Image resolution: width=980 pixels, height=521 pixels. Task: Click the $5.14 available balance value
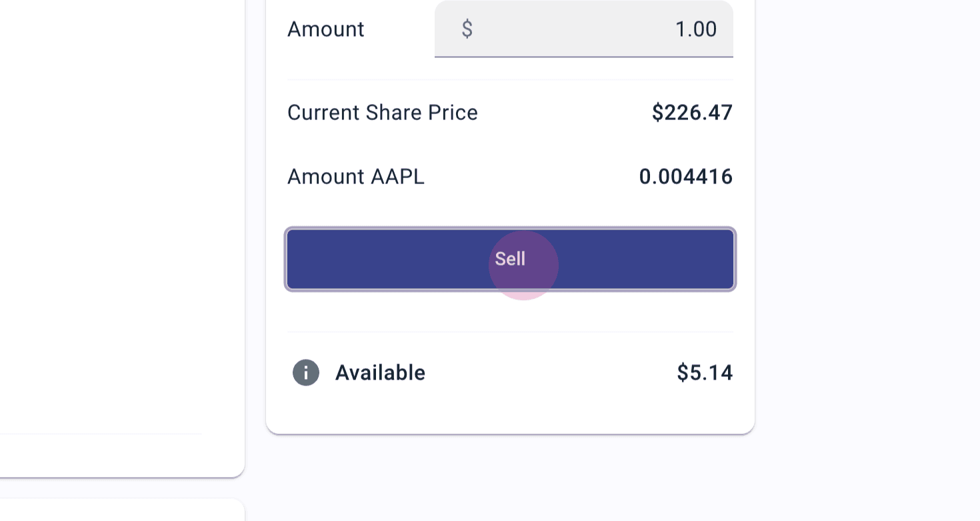(705, 372)
